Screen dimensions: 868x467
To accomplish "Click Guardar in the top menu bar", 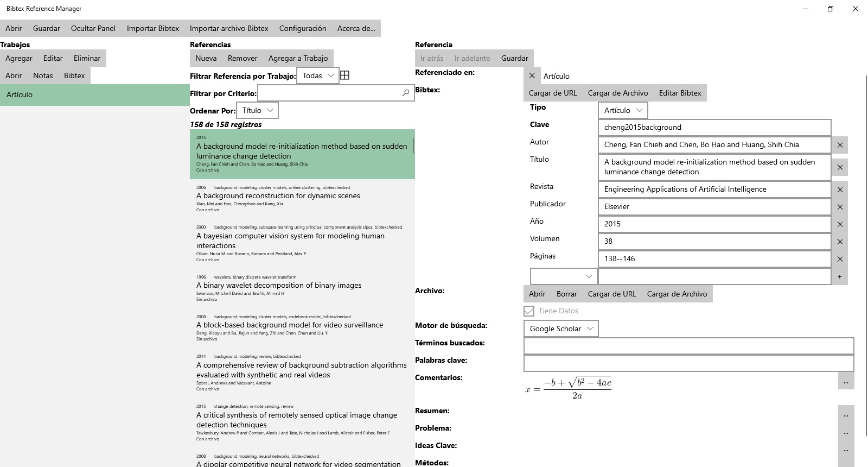I will [x=47, y=28].
